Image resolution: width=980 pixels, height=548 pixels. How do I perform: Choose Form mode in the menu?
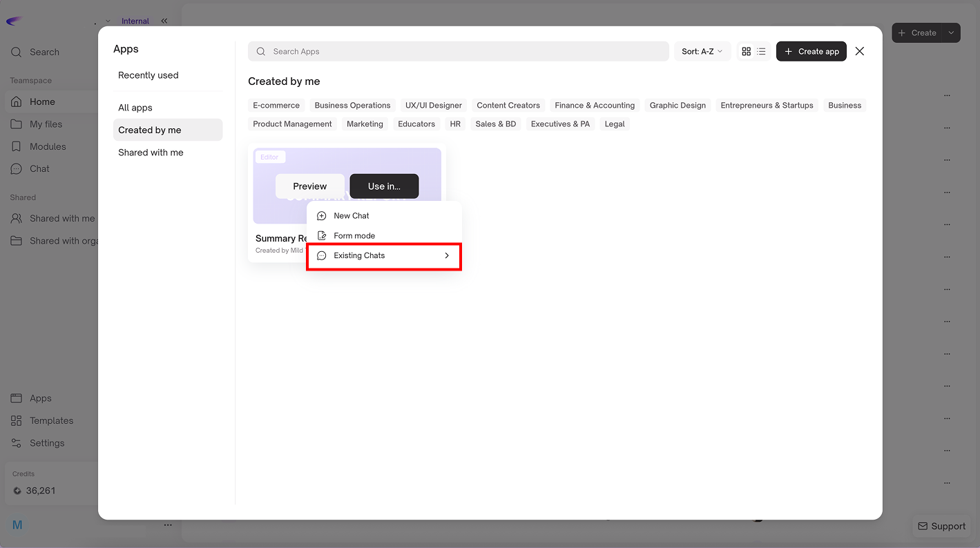[x=354, y=236]
